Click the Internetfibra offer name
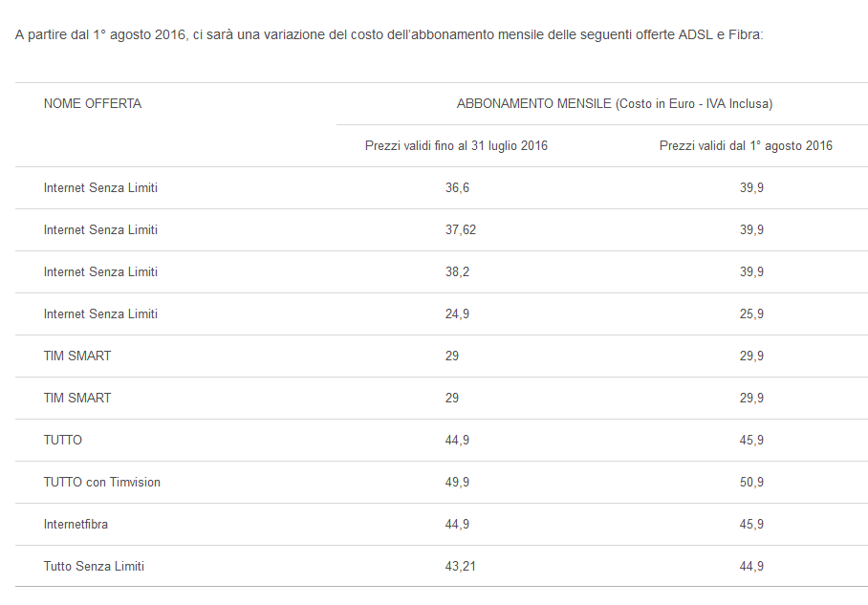The height and width of the screenshot is (605, 868). click(x=82, y=525)
